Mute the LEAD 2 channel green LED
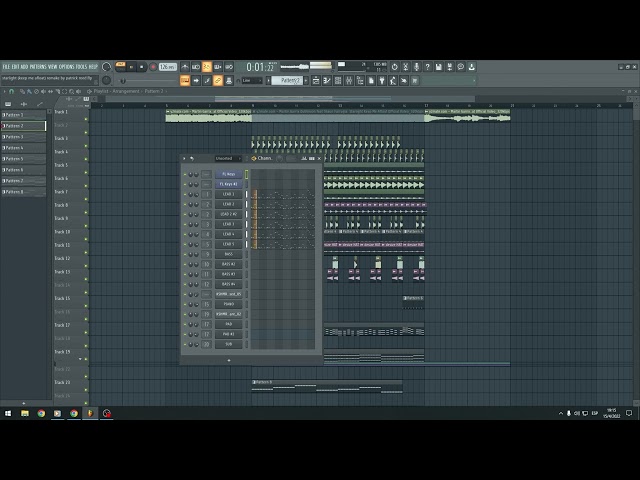This screenshot has height=480, width=640. [x=185, y=204]
